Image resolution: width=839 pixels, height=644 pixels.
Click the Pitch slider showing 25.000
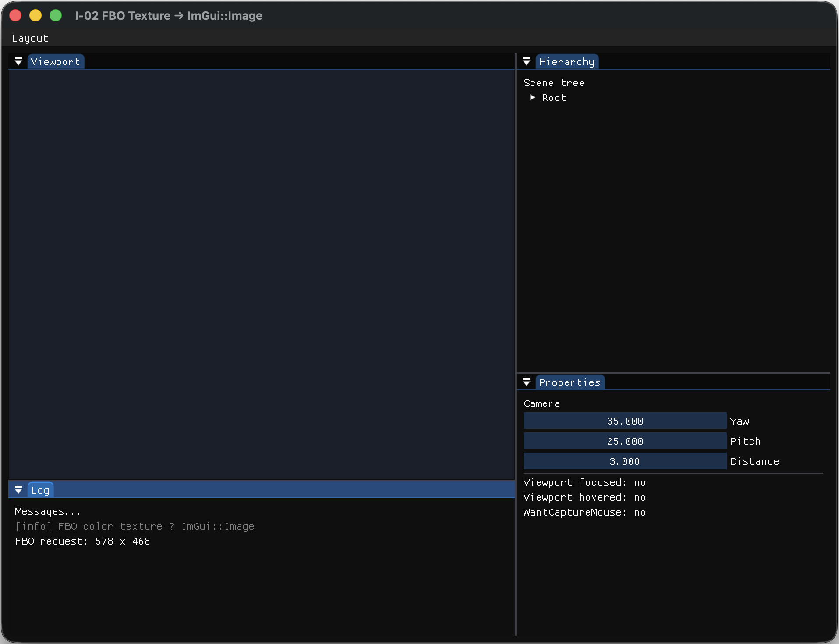(625, 441)
